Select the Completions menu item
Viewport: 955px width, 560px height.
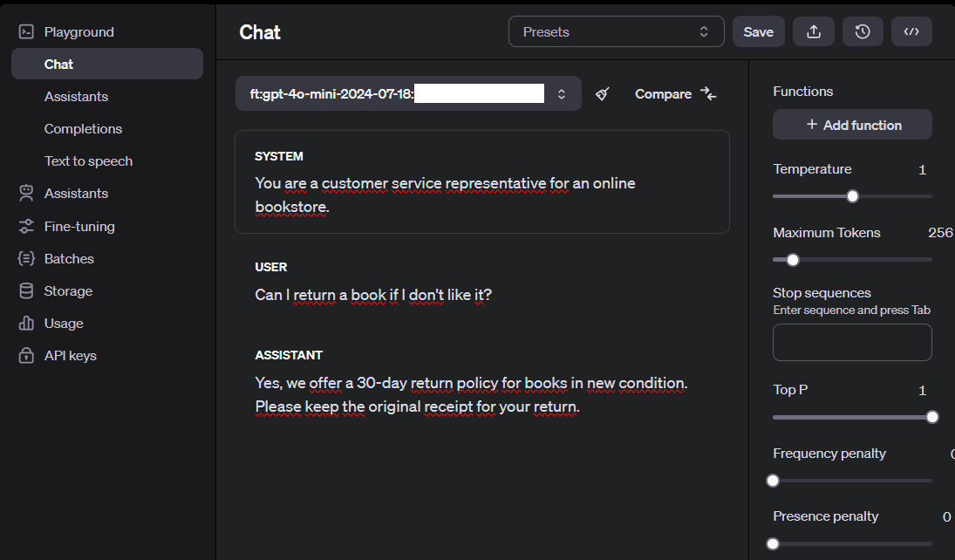point(83,128)
